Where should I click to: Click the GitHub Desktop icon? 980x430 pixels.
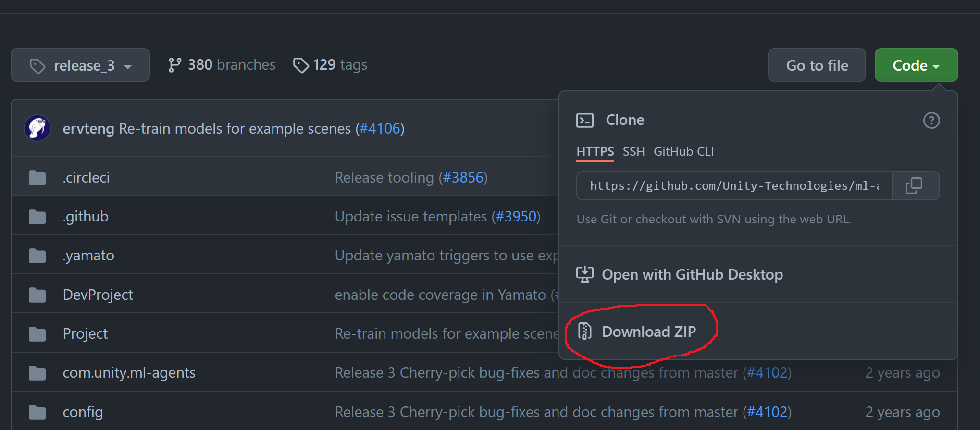584,274
